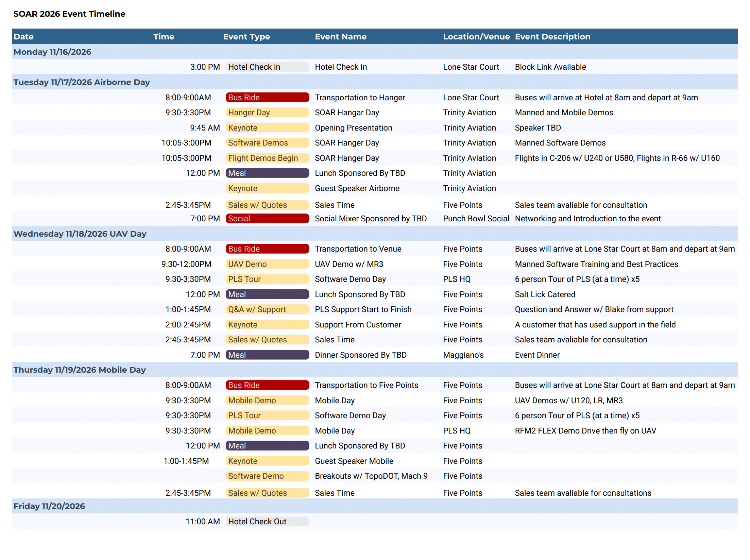The image size is (750, 560).
Task: Click the yellow "UAV Demo" event type tag
Action: click(267, 264)
